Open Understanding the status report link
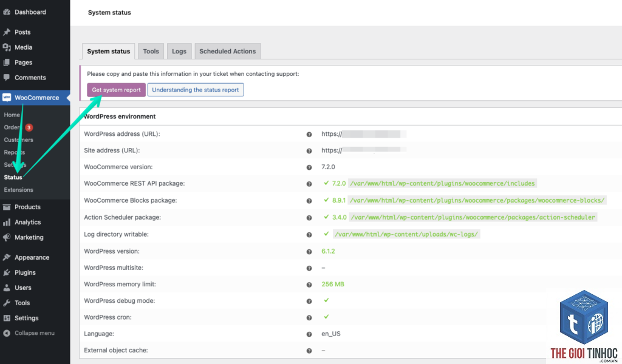Screen dimensions: 622x364 [x=196, y=90]
